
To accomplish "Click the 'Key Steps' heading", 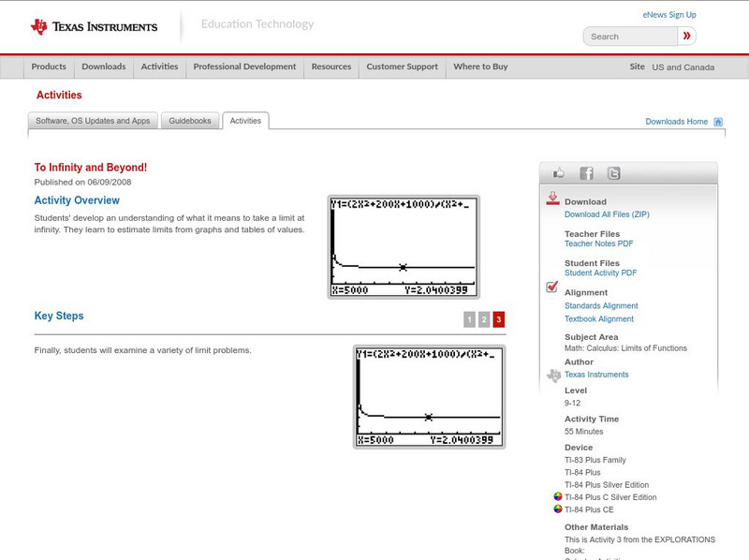I will 59,316.
